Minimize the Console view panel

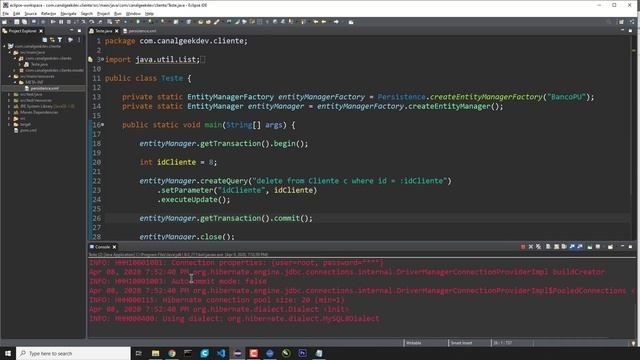(622, 247)
